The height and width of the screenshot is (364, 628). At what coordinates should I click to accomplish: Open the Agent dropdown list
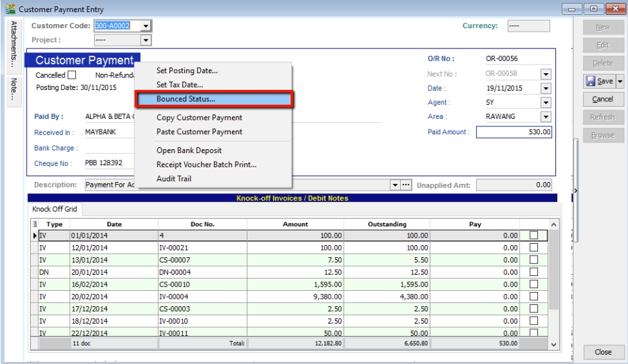(x=545, y=103)
